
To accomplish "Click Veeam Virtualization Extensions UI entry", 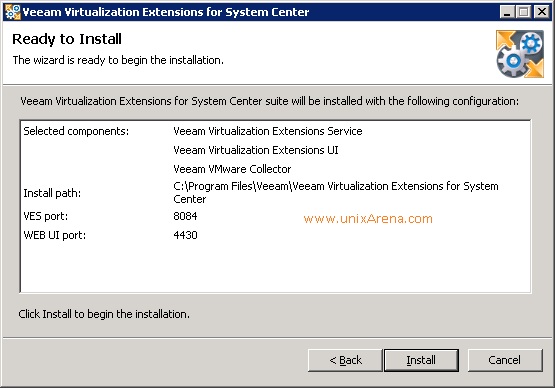I will point(256,150).
